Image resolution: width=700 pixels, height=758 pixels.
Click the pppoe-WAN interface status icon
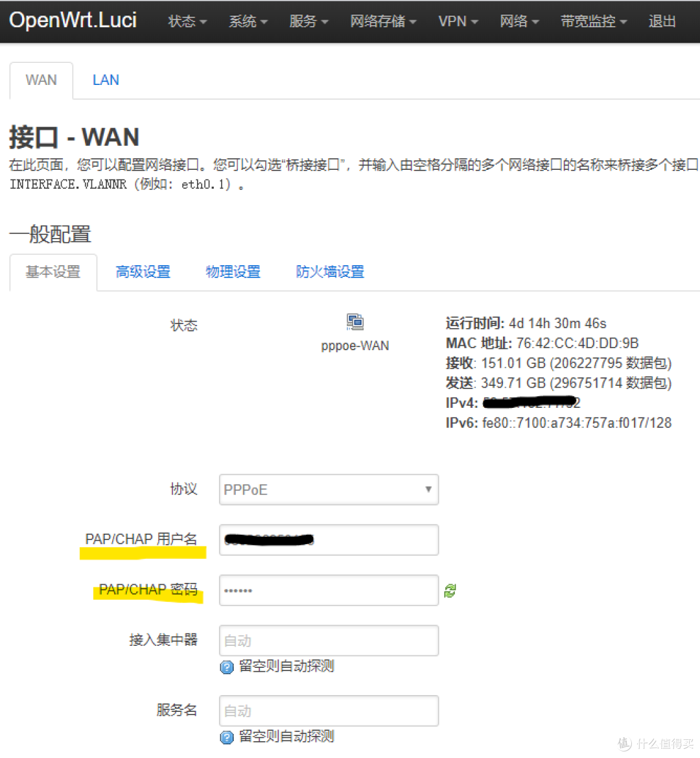[x=355, y=322]
